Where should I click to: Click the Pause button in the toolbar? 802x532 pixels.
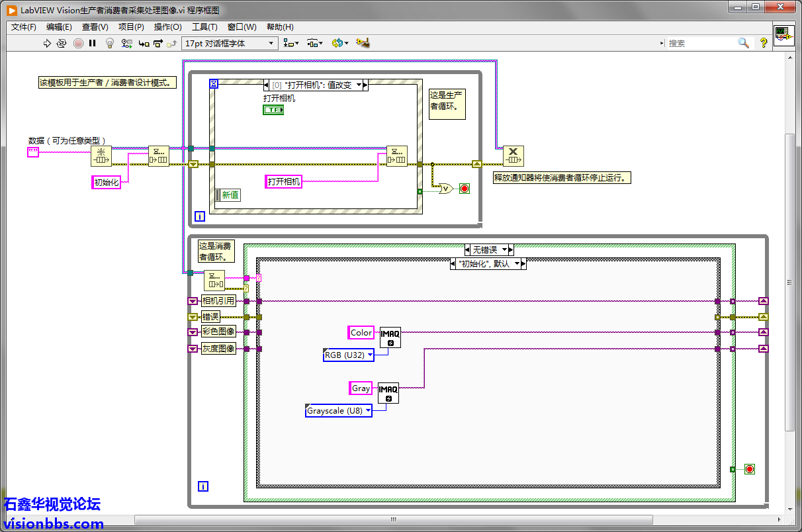(93, 43)
